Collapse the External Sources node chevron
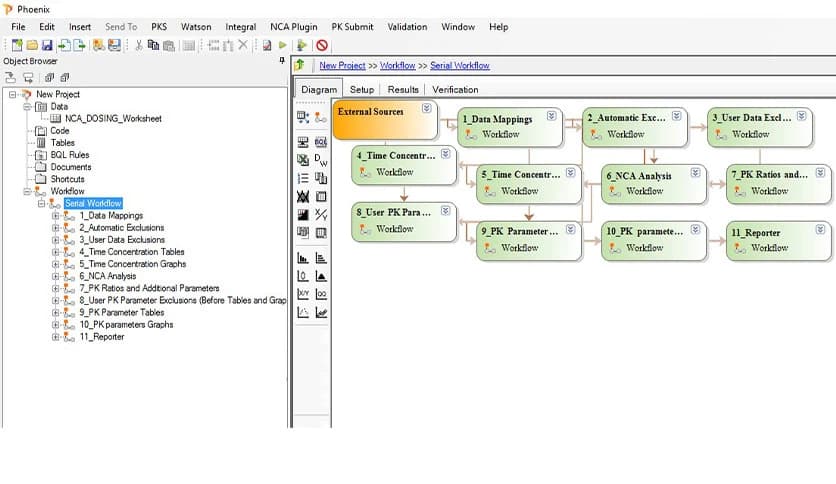The width and height of the screenshot is (836, 484). point(426,109)
